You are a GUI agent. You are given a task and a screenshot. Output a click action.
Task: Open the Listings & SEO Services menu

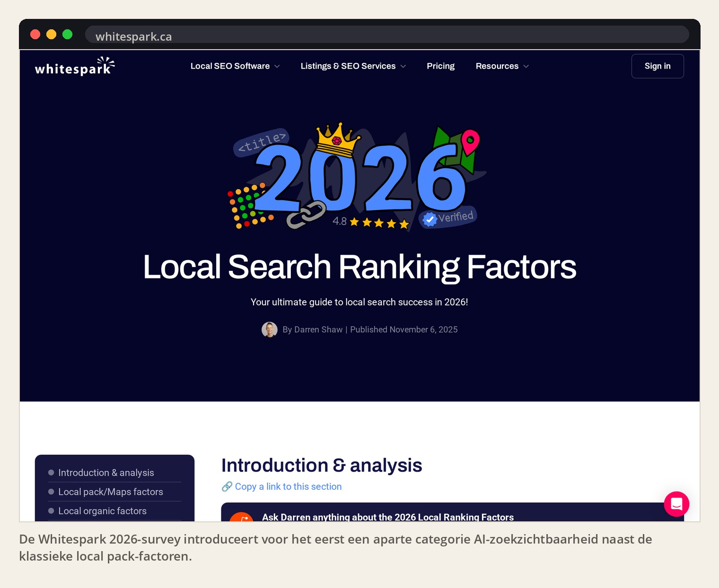pos(348,66)
